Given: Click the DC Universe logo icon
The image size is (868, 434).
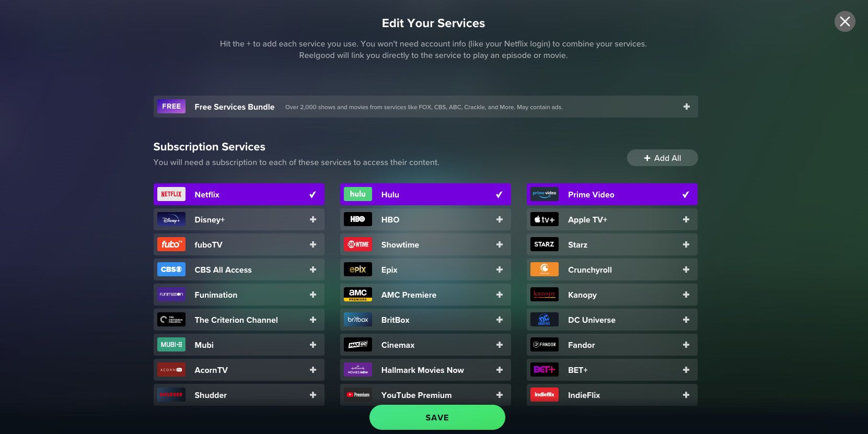Looking at the screenshot, I should coord(545,320).
